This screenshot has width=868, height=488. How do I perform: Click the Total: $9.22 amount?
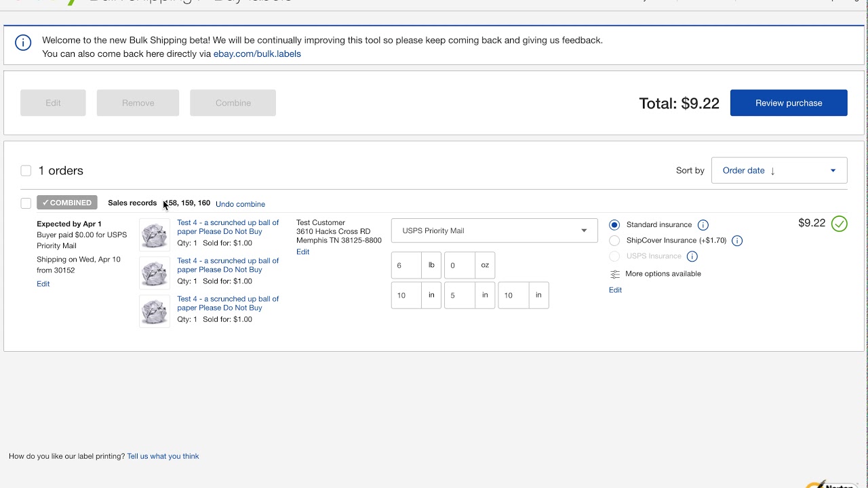coord(679,104)
